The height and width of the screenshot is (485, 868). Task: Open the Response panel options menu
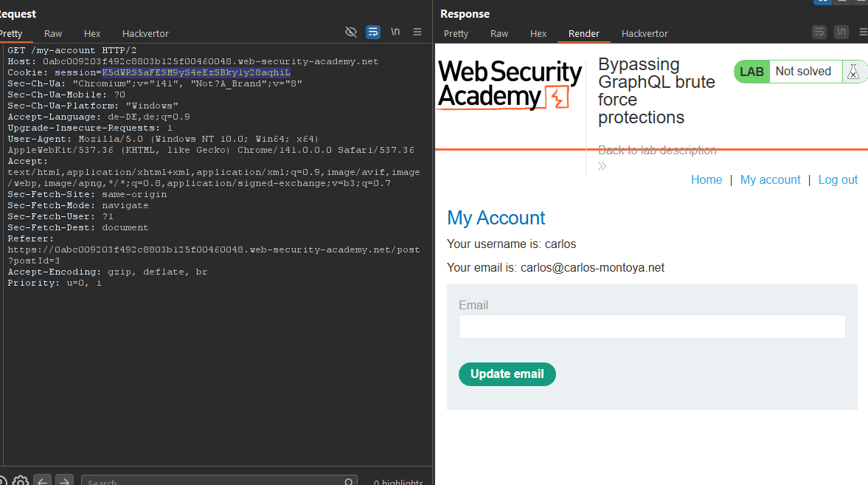click(x=860, y=32)
